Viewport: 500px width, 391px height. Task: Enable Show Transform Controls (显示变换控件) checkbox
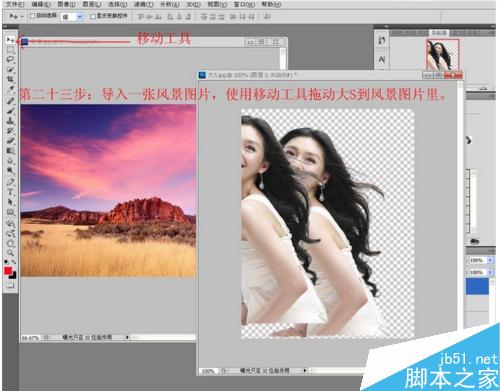click(x=93, y=16)
